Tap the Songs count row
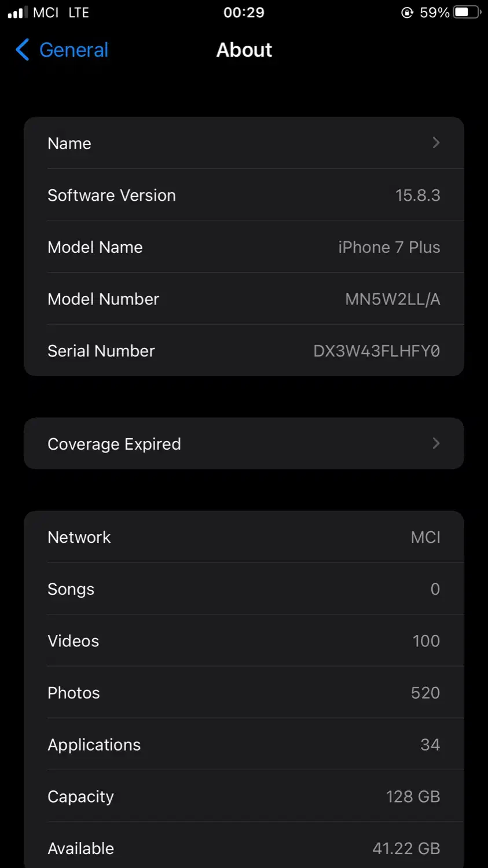The height and width of the screenshot is (868, 488). point(243,589)
